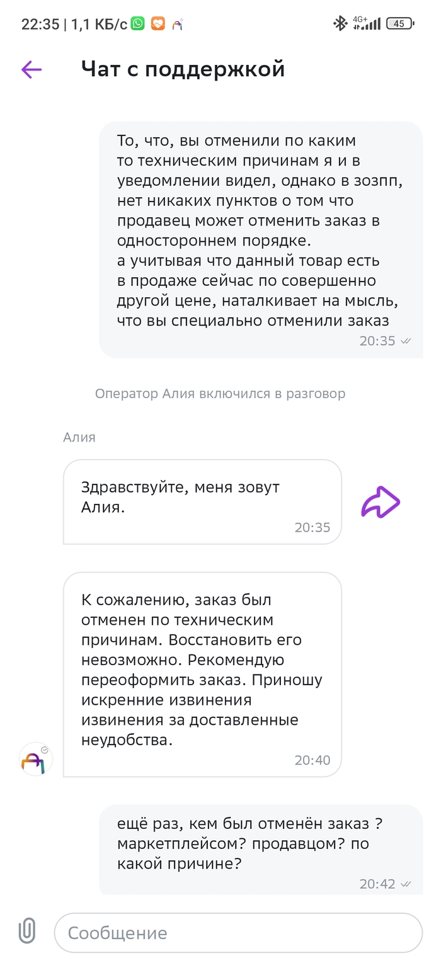
Task: Tap the Чат с поддержкой header title
Action: (183, 69)
